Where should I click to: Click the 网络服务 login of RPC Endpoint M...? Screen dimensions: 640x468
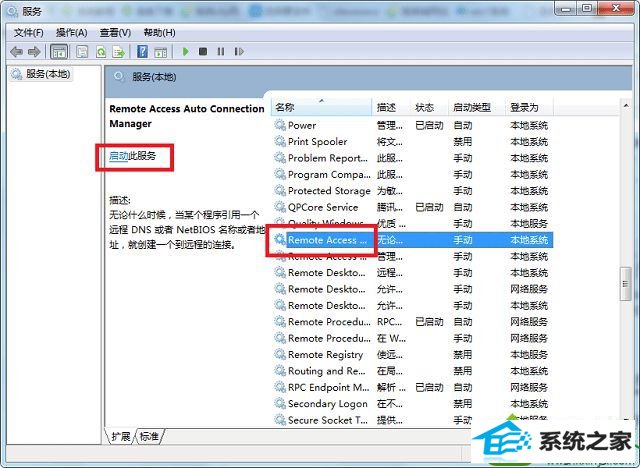[529, 387]
